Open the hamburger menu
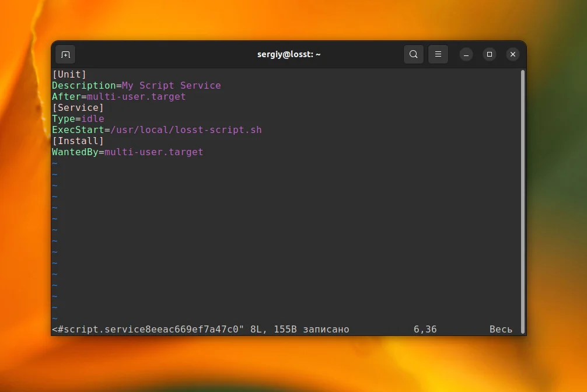 tap(438, 54)
